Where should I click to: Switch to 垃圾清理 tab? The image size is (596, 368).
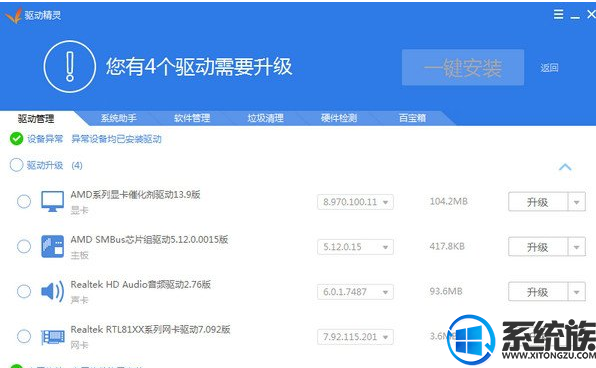tap(265, 118)
